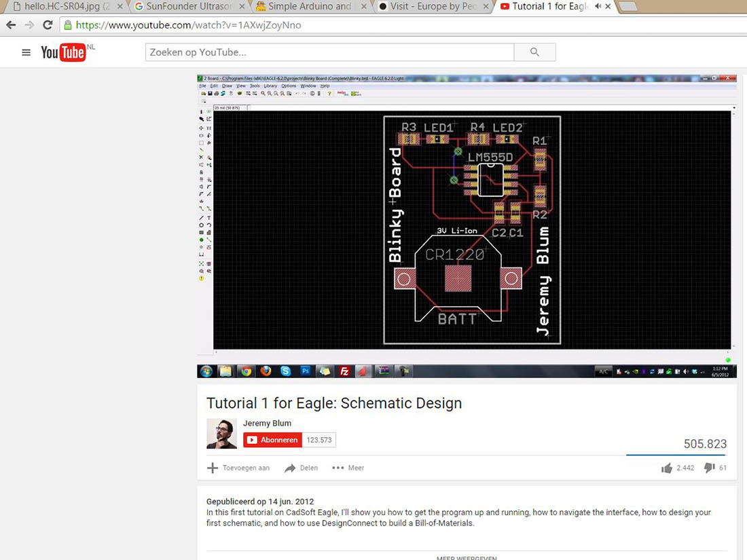Viewport: 747px width, 560px height.
Task: Close the Visit - Europe tab
Action: (x=486, y=7)
